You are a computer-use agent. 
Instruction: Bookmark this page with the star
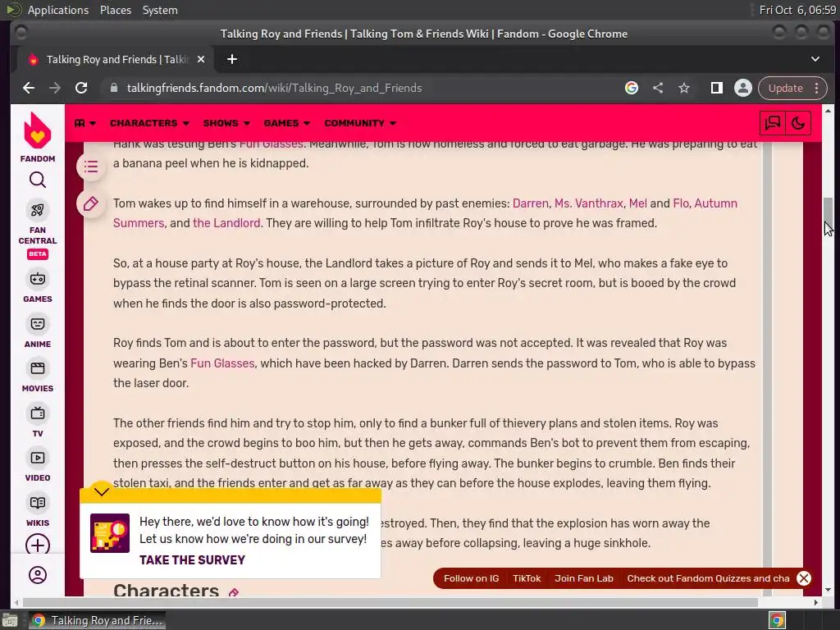(x=684, y=88)
